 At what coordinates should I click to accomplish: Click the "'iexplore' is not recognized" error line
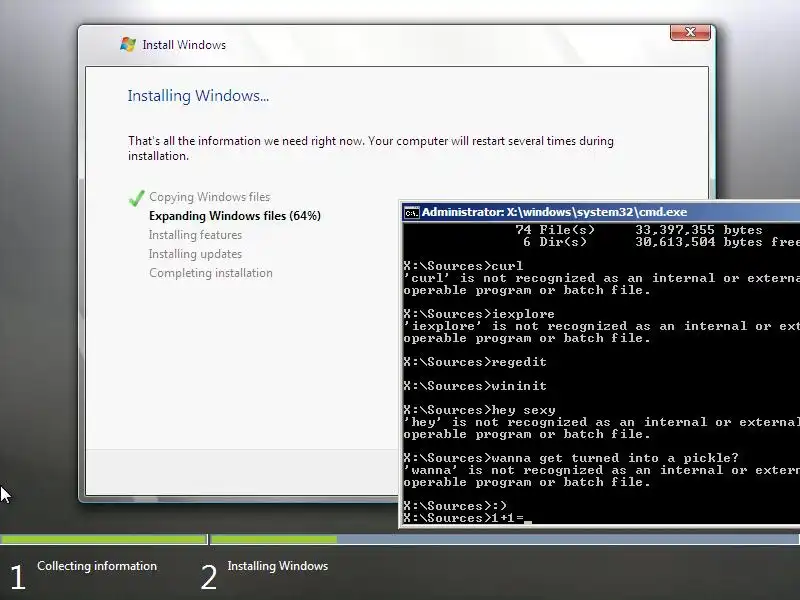point(602,326)
